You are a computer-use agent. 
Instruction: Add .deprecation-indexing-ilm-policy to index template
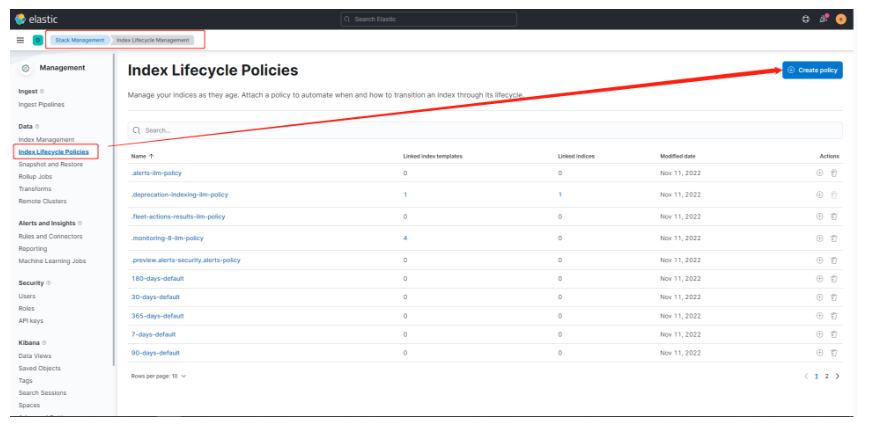tap(819, 195)
